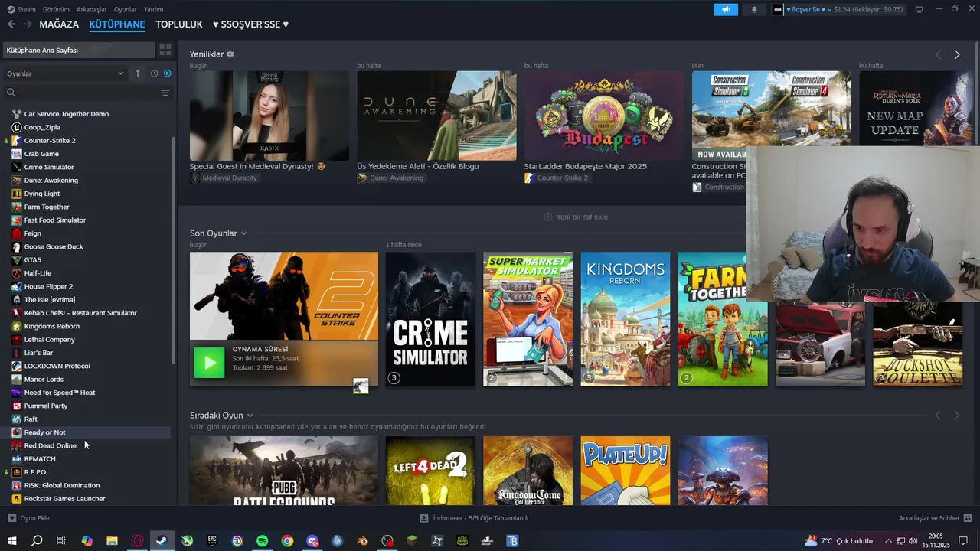This screenshot has height=551, width=980.
Task: Open the collections grid view icon
Action: click(x=165, y=51)
